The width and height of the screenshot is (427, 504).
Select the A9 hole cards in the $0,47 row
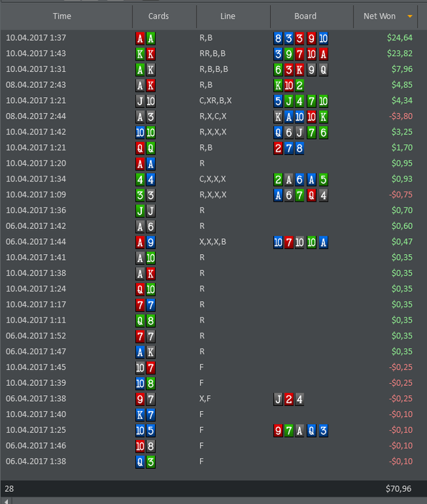[145, 243]
